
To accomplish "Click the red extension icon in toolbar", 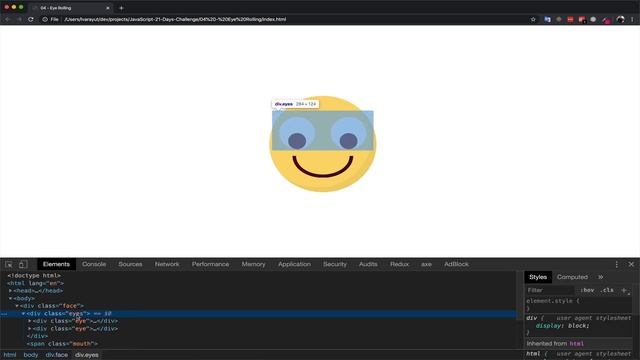I will (x=570, y=19).
